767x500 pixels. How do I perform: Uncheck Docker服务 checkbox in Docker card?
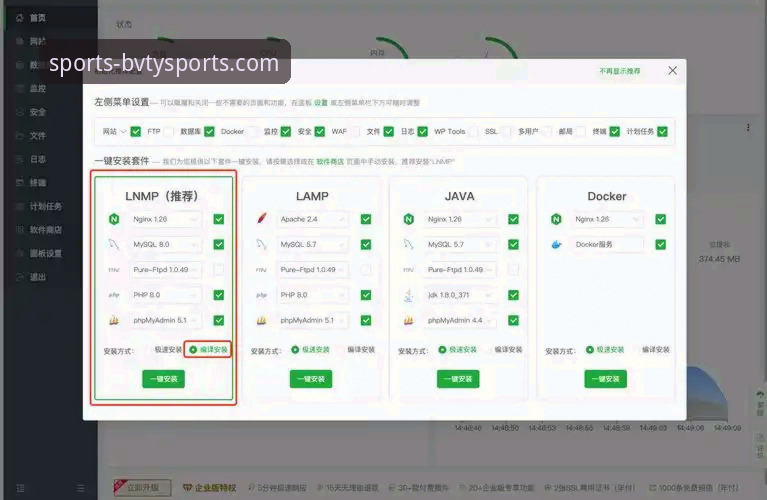[661, 244]
